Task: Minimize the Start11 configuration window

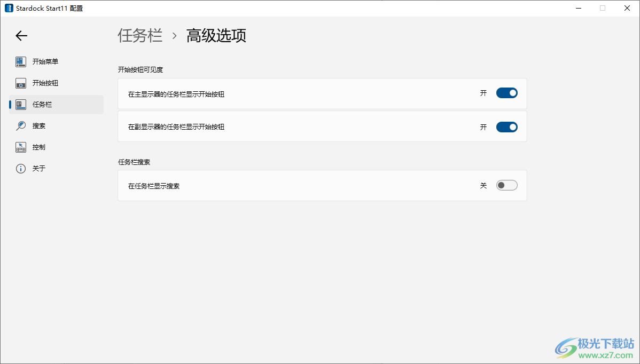Action: [579, 8]
